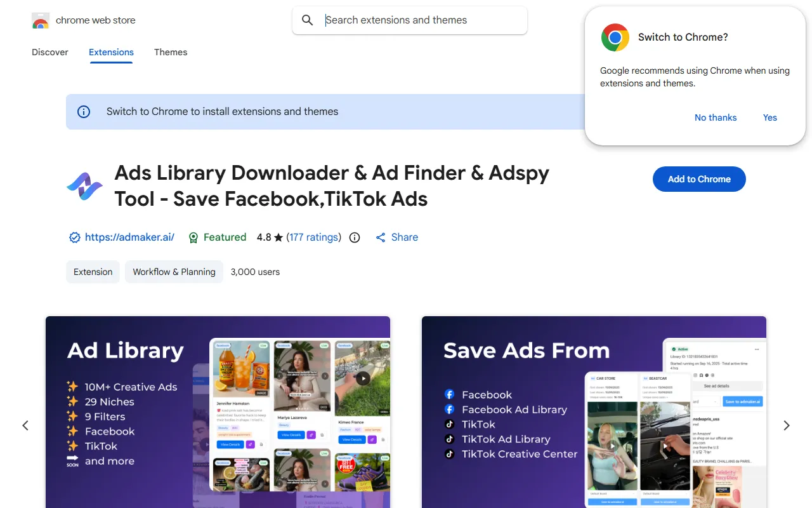Dismiss popup with No thanks

(715, 117)
